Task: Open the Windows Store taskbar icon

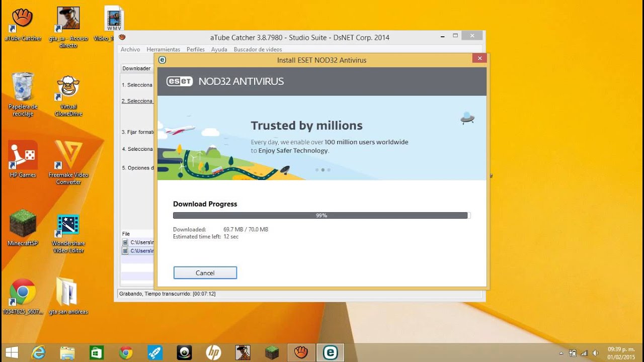Action: (97, 352)
